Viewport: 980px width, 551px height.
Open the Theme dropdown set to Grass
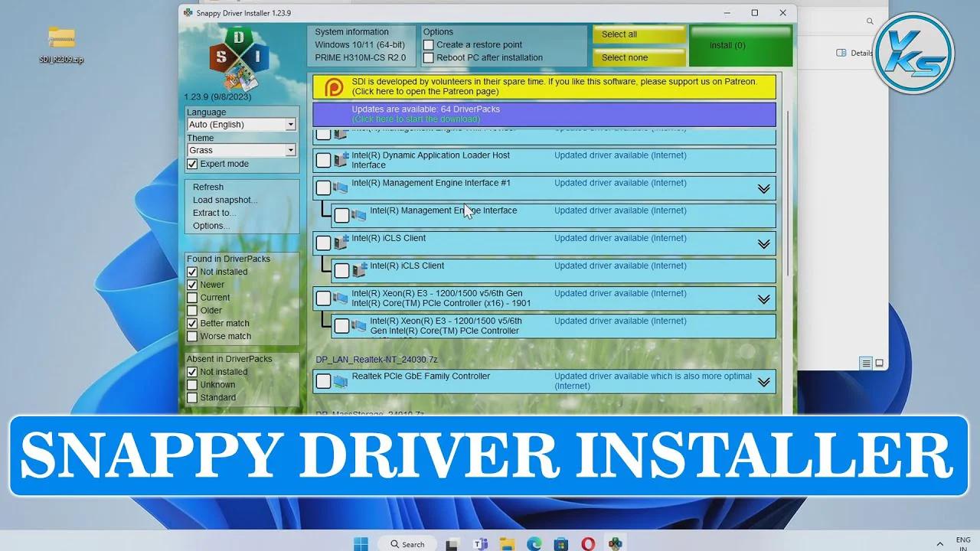coord(242,150)
